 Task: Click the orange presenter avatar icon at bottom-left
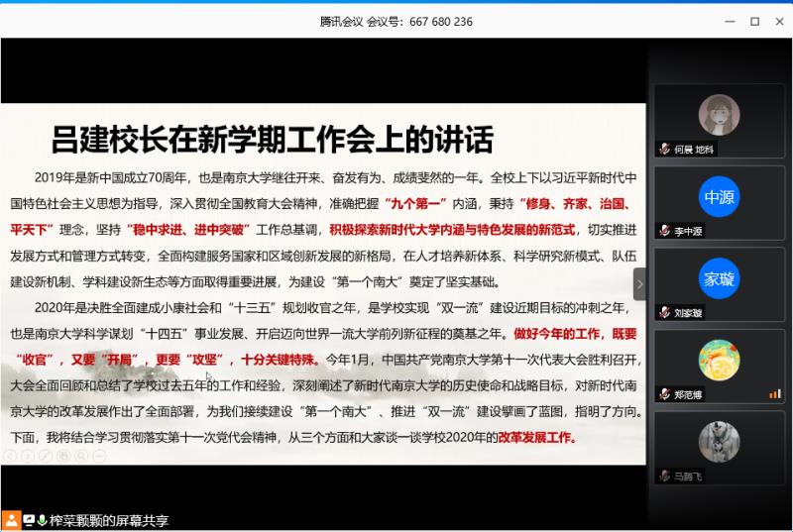[x=11, y=520]
